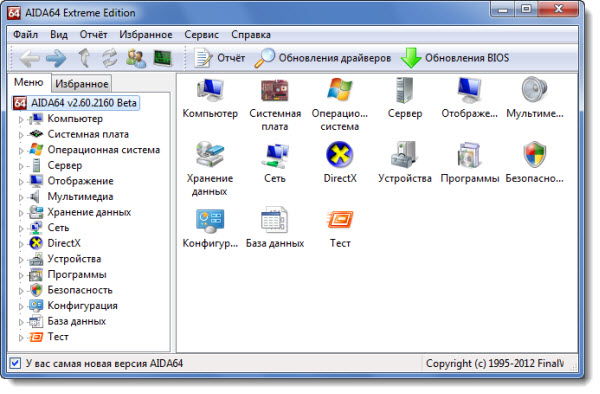Open the Хранение данных icon in main pane
This screenshot has height=394, width=600.
click(x=210, y=154)
